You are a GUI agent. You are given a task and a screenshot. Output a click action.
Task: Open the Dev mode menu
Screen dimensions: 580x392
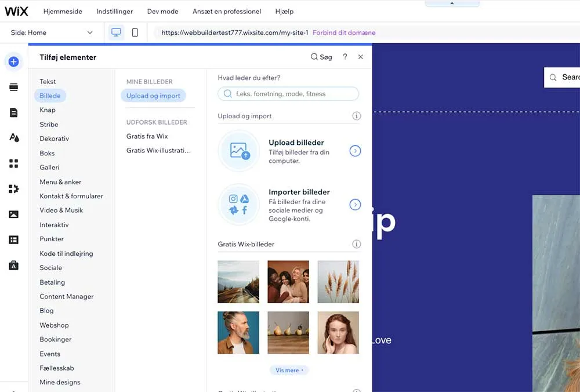point(163,12)
